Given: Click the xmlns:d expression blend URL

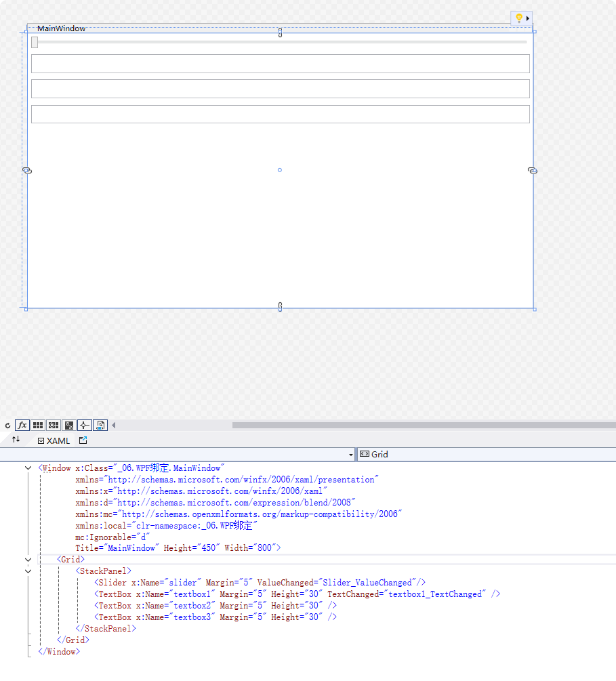Looking at the screenshot, I should 234,503.
